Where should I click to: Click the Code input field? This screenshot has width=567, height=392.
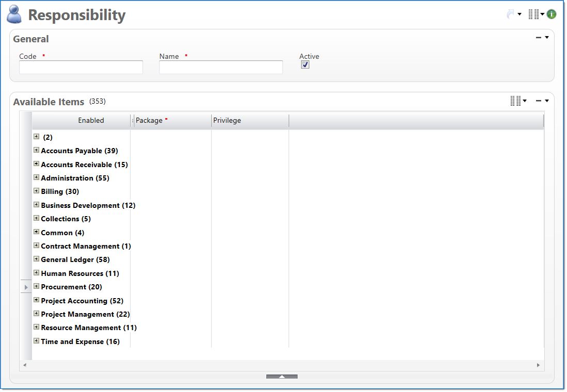pyautogui.click(x=81, y=68)
